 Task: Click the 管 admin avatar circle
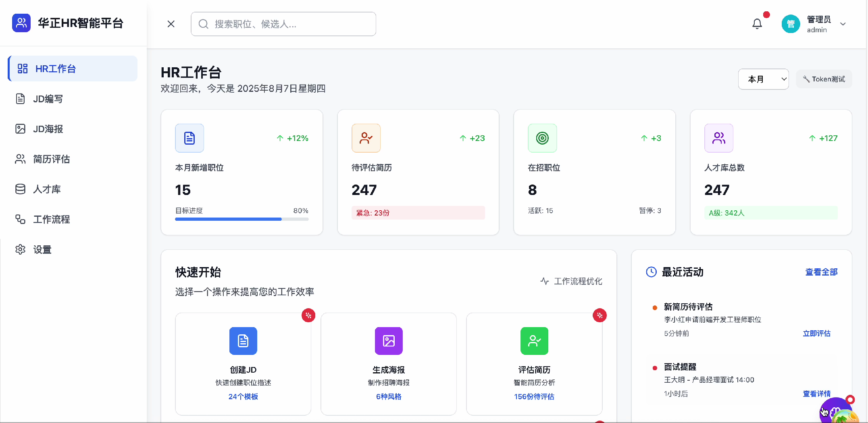click(x=790, y=24)
